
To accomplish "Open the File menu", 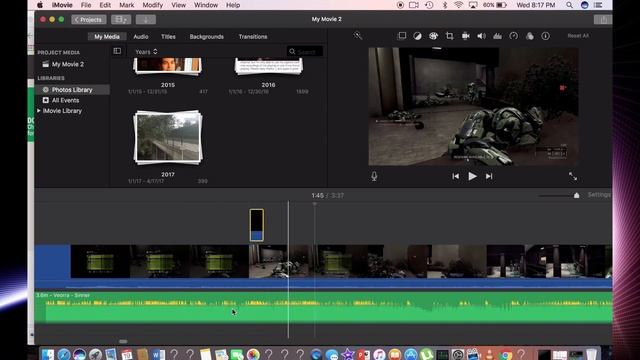I will (x=86, y=5).
